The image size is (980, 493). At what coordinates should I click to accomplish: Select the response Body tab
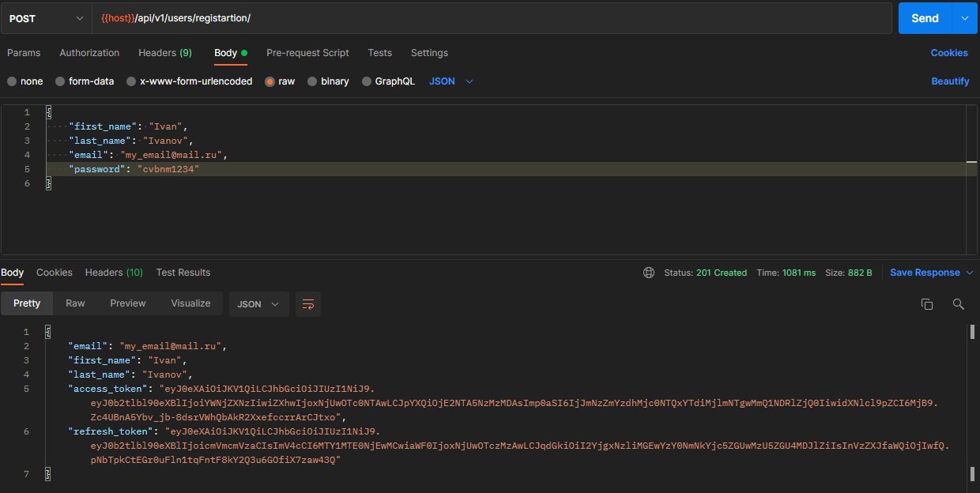pyautogui.click(x=13, y=273)
